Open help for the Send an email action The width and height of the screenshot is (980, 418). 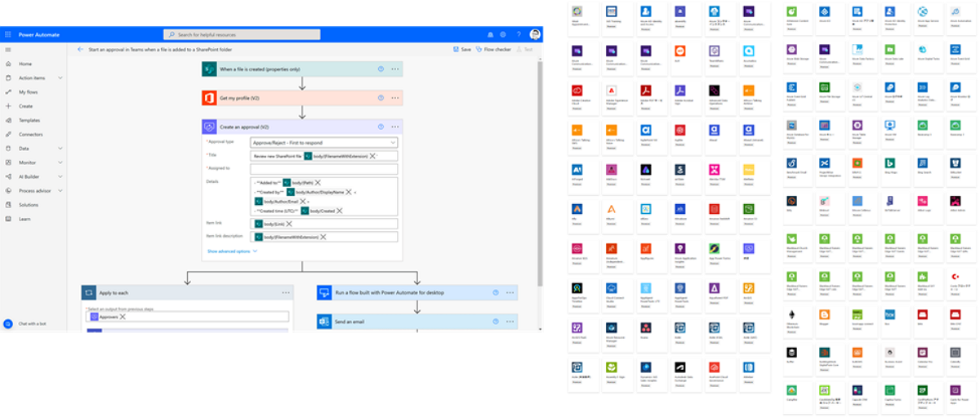coord(495,321)
